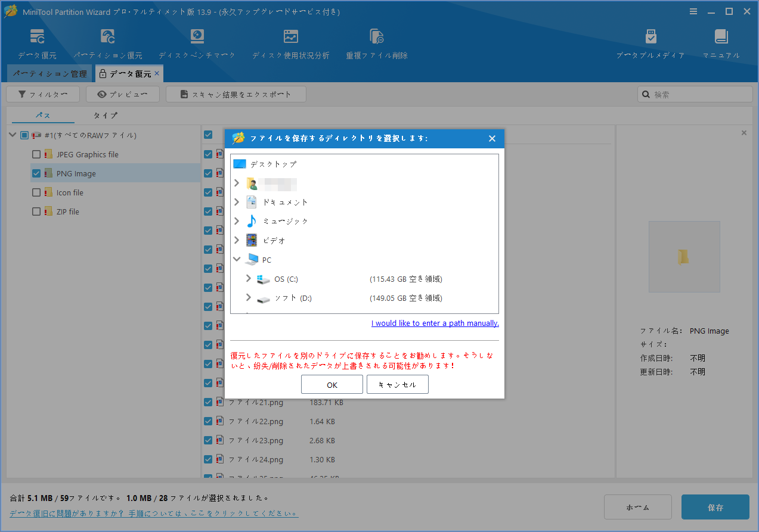
Task: Close the データ復元 tab with its X
Action: coord(157,73)
